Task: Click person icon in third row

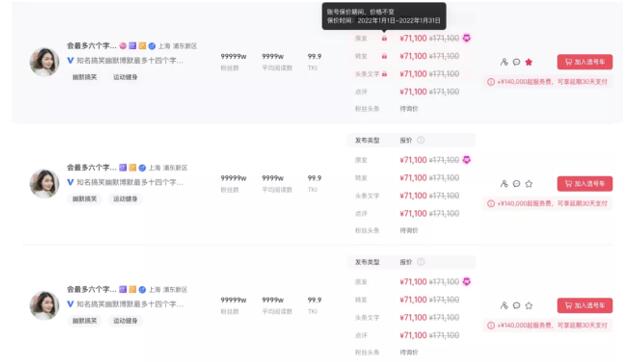Action: click(504, 305)
